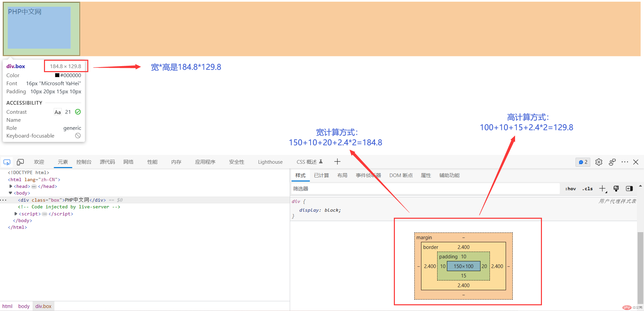Screen dimensions: 644x311
Task: Switch to the 欢迎 tab
Action: click(39, 162)
